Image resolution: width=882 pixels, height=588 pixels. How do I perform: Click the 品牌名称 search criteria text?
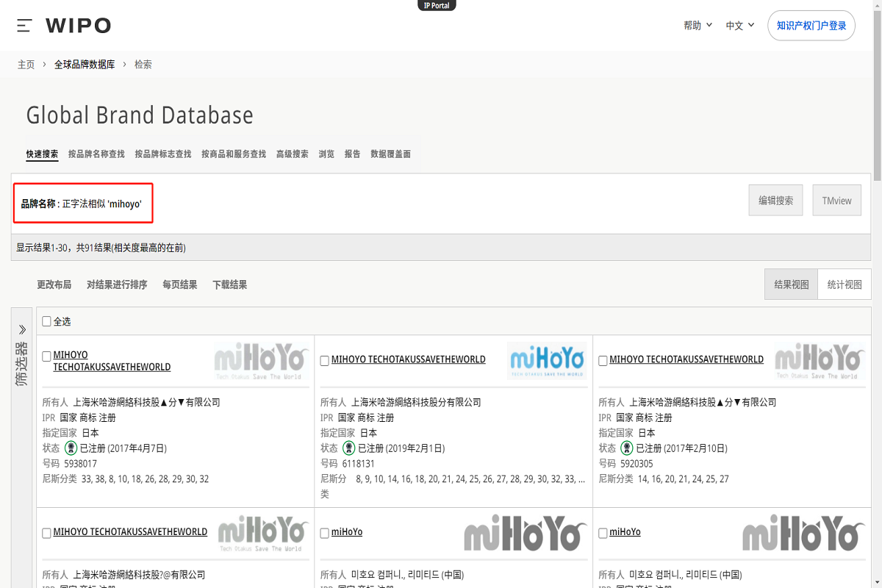(82, 204)
